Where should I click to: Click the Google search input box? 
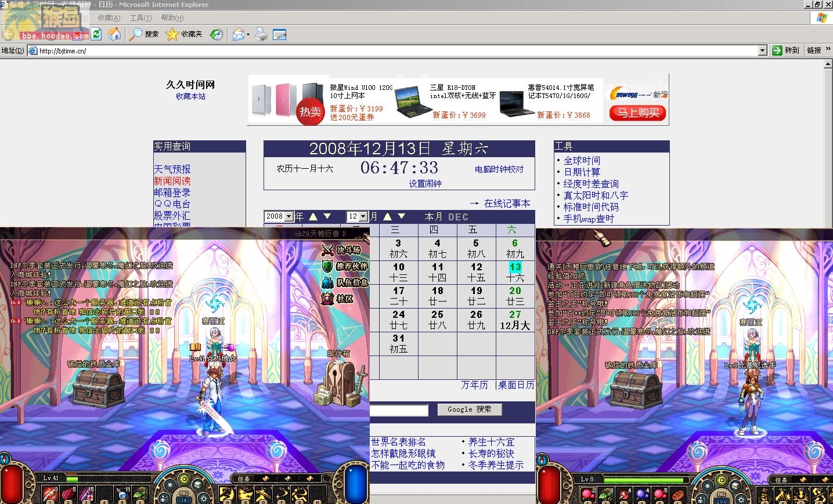(399, 410)
